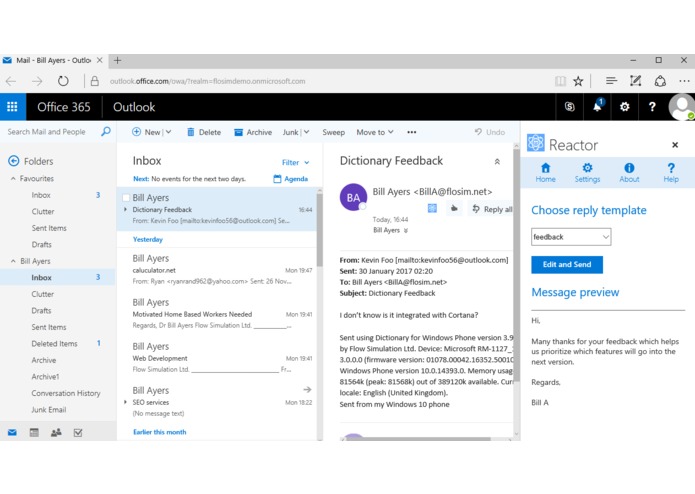
Task: Expand recipients chevron under Bill Ayers
Action: pyautogui.click(x=406, y=230)
